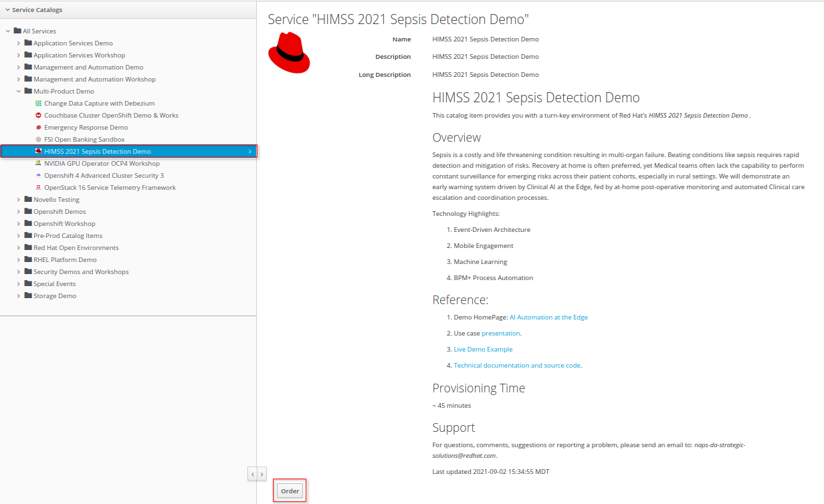The height and width of the screenshot is (504, 824).
Task: Expand the Openshift Demos folder
Action: tap(19, 212)
